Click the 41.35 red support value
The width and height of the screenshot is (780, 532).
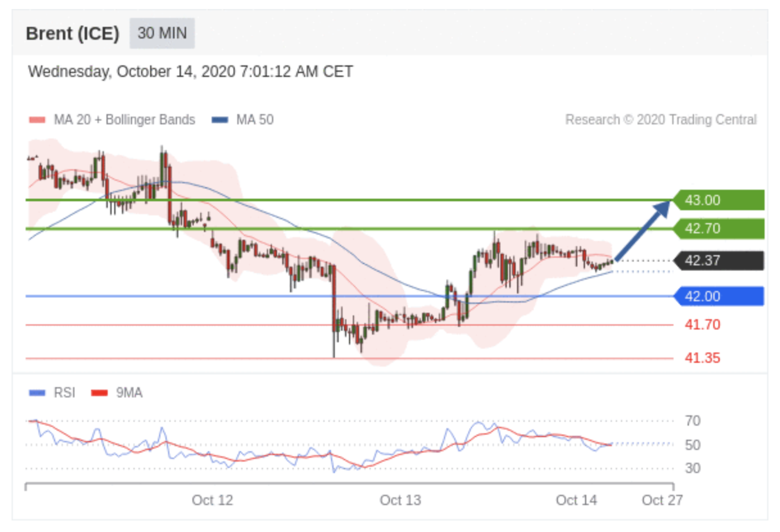point(702,358)
